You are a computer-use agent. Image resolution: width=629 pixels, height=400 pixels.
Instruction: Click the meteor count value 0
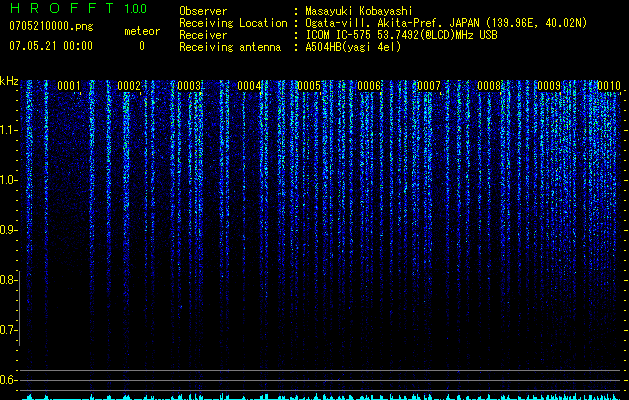pyautogui.click(x=142, y=46)
